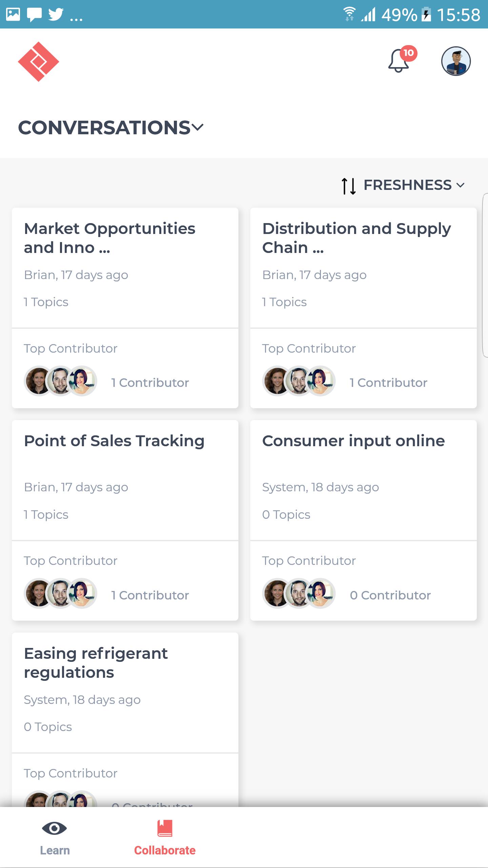Tap the Learn eye icon
Image resolution: width=488 pixels, height=868 pixels.
(x=54, y=828)
